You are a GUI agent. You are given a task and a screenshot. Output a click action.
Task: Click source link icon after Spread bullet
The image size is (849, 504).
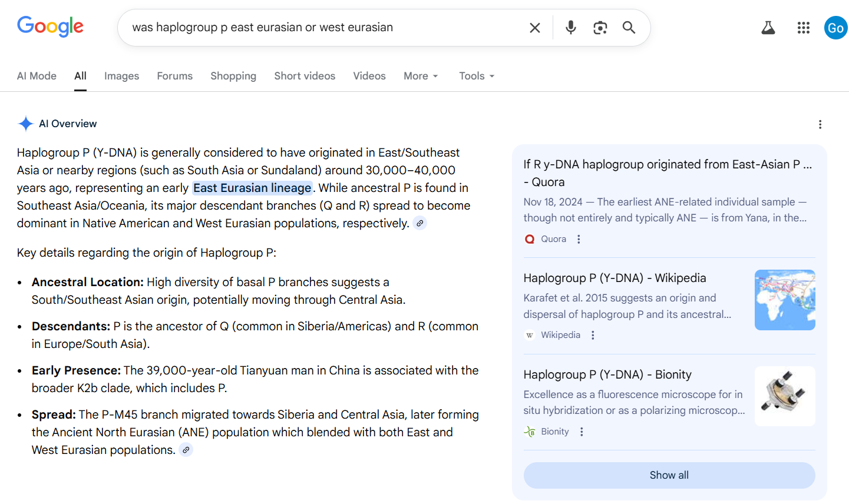pyautogui.click(x=186, y=450)
